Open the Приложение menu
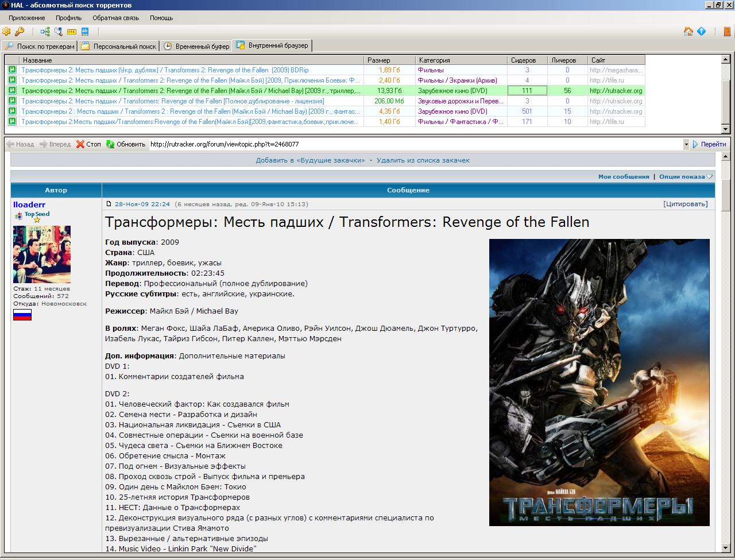This screenshot has height=560, width=735. click(26, 18)
